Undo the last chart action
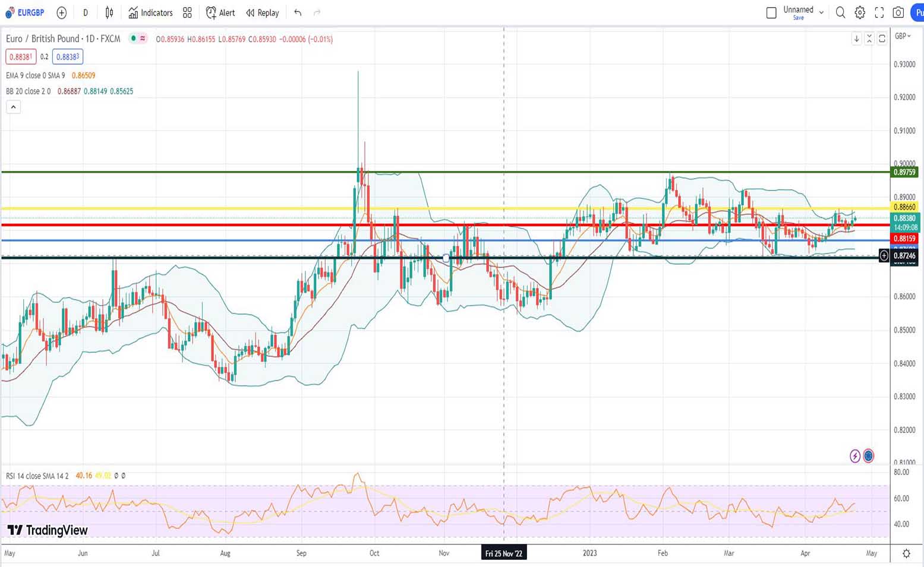This screenshot has width=924, height=567. click(298, 12)
